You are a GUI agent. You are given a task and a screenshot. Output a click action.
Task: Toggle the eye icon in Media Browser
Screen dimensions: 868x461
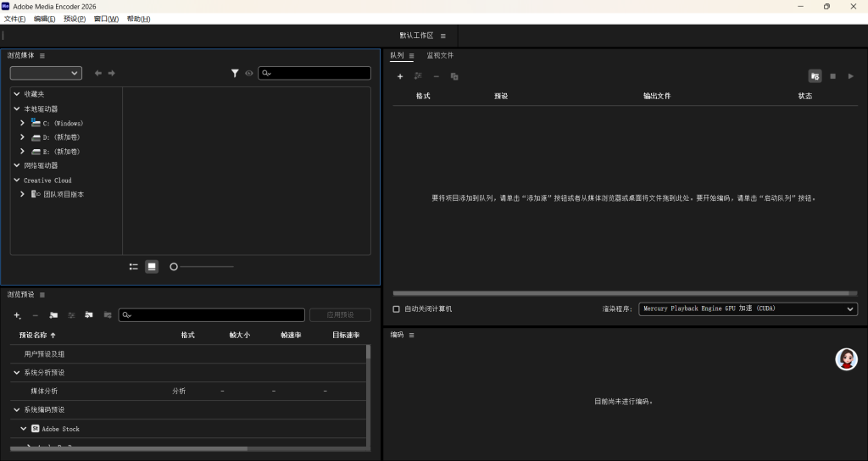tap(249, 74)
